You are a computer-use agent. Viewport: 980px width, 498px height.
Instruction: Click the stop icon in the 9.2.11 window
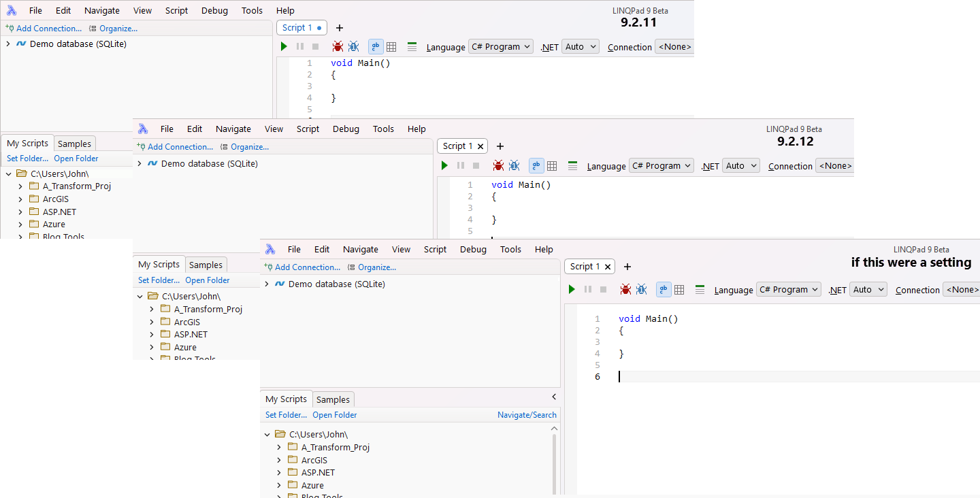pos(315,46)
